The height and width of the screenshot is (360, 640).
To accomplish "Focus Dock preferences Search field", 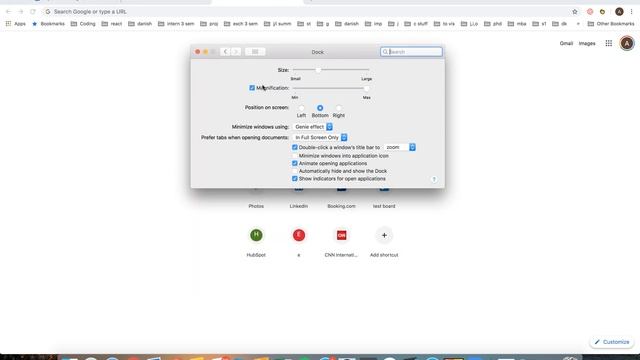I will point(411,52).
